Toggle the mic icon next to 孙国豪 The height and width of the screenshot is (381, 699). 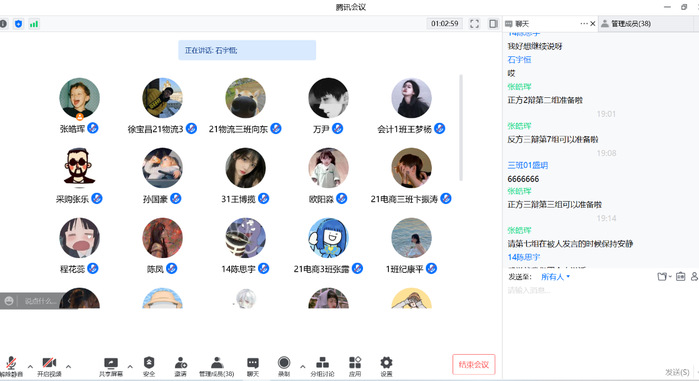click(176, 198)
